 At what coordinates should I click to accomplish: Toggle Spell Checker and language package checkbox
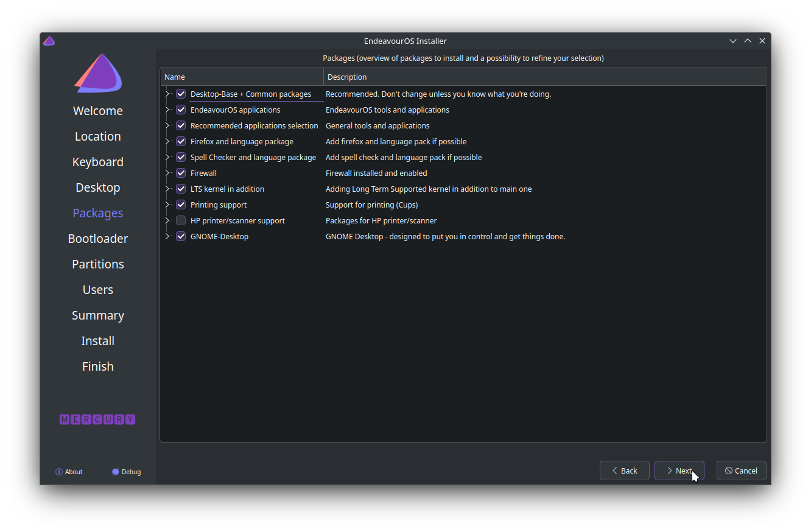[x=181, y=157]
